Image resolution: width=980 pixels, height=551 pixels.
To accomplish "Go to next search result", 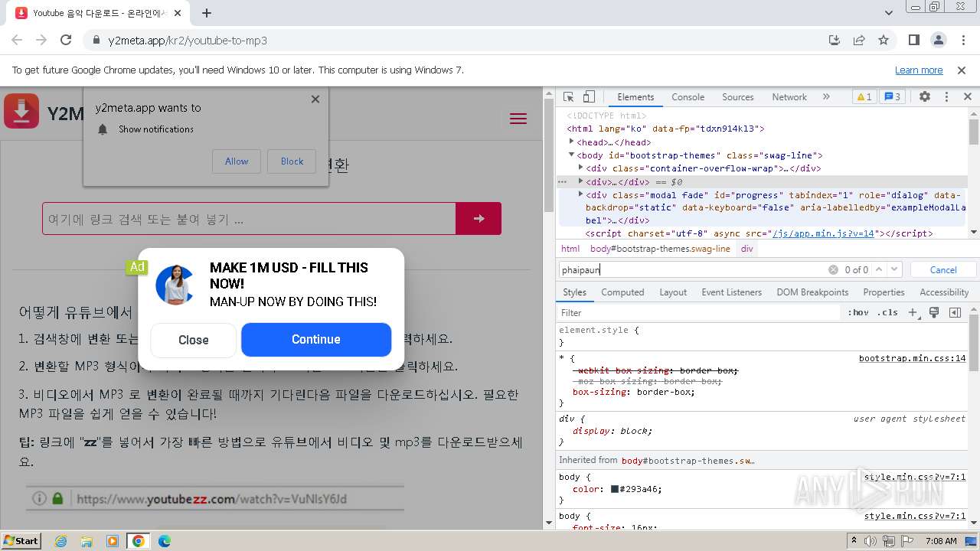I will pyautogui.click(x=894, y=269).
